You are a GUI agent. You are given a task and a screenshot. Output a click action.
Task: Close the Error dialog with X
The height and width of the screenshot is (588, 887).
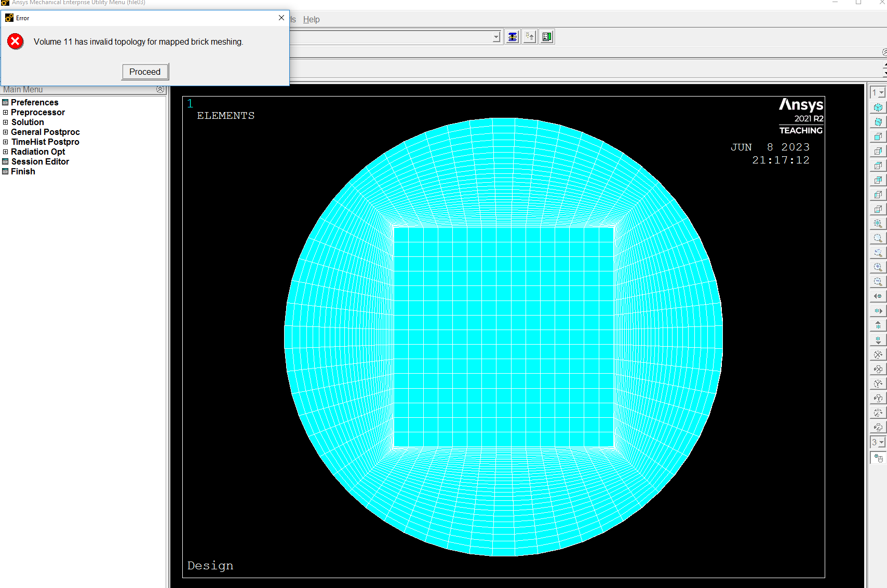(x=281, y=18)
